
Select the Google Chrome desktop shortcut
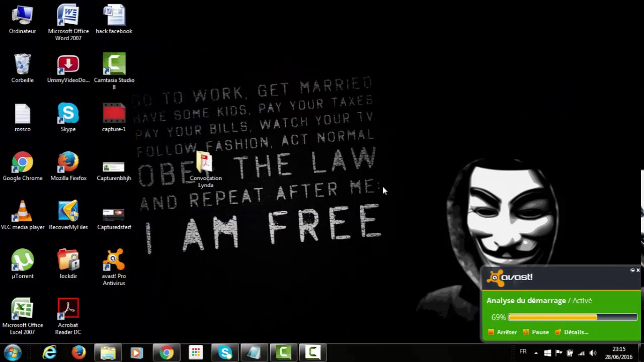point(23,166)
